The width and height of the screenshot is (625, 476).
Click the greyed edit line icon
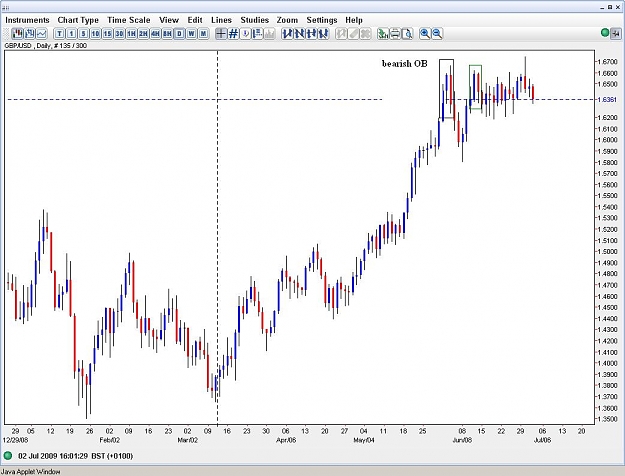click(x=341, y=34)
